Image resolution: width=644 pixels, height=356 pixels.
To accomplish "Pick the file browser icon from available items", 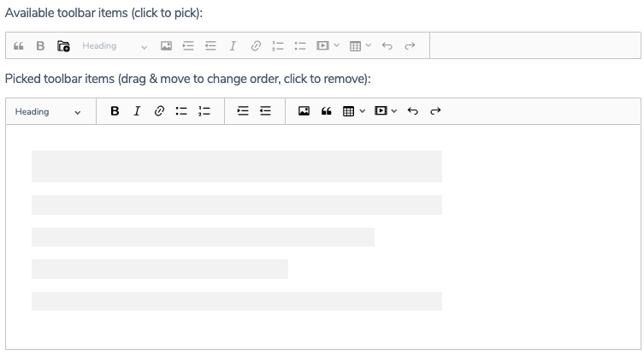I will point(63,46).
